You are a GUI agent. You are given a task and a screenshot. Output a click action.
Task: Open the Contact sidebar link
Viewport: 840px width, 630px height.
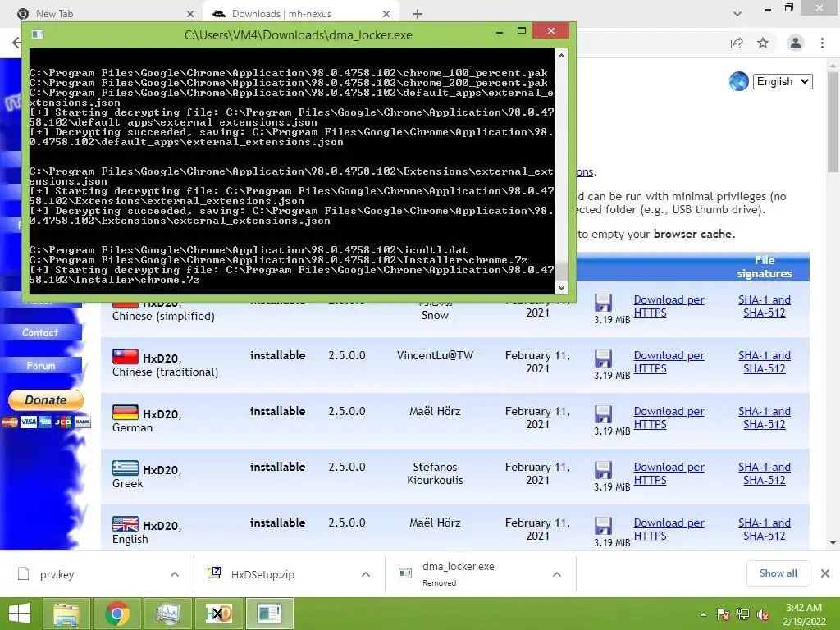pyautogui.click(x=40, y=333)
